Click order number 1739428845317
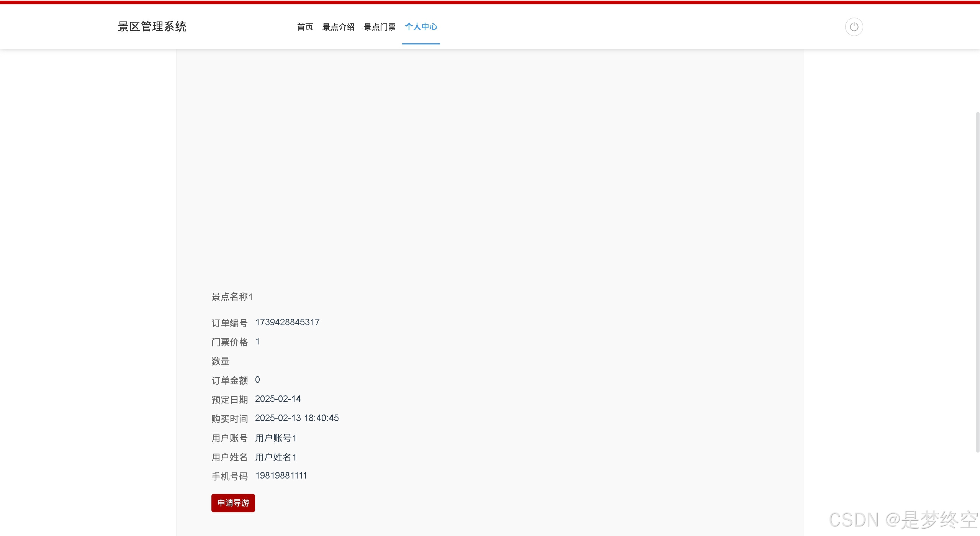Image resolution: width=980 pixels, height=536 pixels. pos(287,322)
